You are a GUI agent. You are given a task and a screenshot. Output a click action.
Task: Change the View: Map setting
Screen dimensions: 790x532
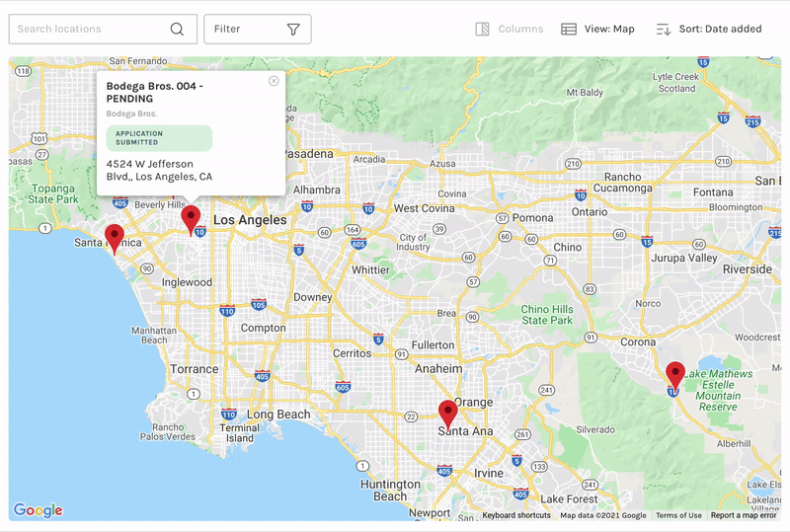pyautogui.click(x=598, y=30)
